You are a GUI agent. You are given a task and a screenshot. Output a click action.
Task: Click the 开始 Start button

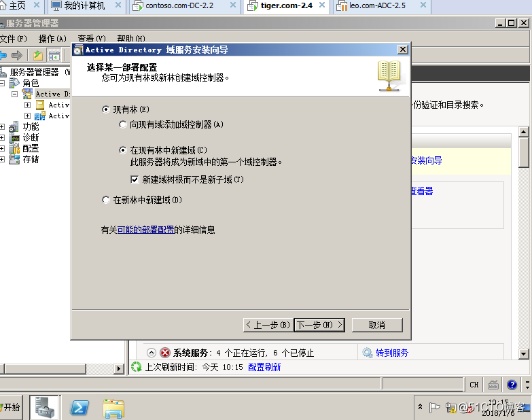(x=11, y=407)
